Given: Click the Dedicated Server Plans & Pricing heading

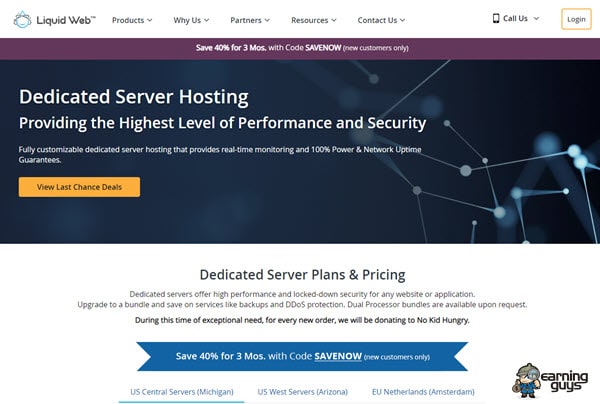Looking at the screenshot, I should pyautogui.click(x=302, y=275).
